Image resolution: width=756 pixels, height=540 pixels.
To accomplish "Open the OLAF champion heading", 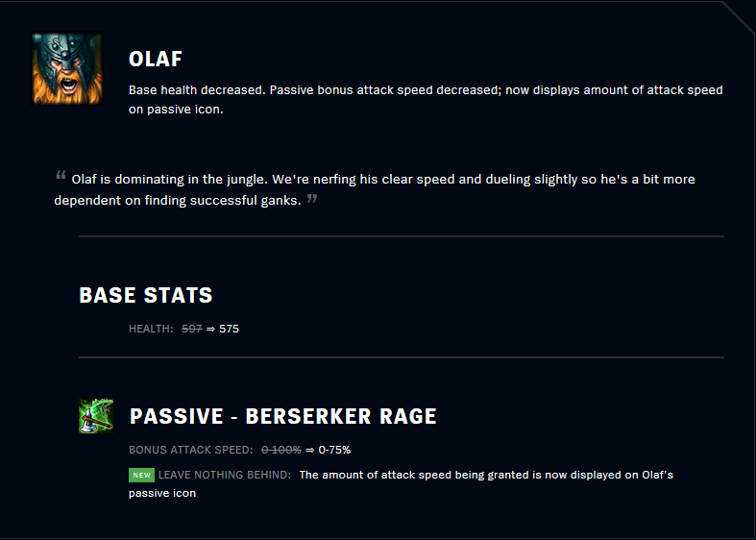I will click(x=156, y=60).
